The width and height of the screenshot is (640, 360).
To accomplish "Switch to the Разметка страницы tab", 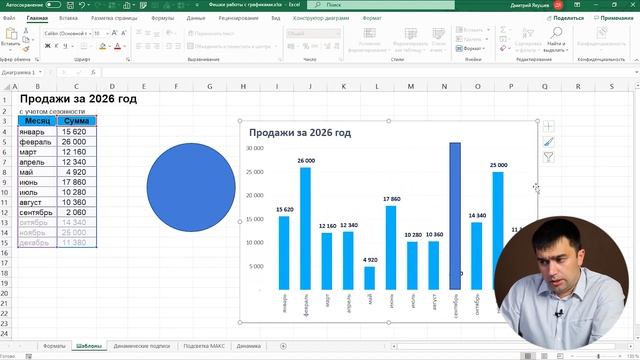I will pos(114,18).
